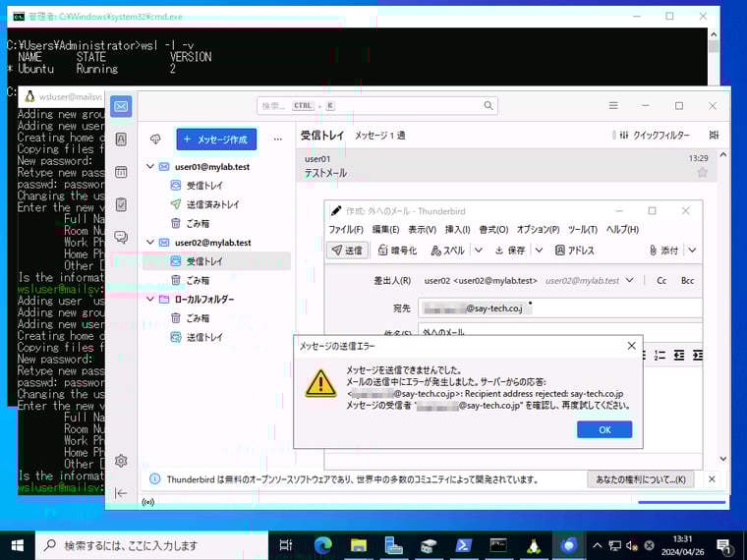
Task: Click the 送信 send button in compose window
Action: click(347, 251)
